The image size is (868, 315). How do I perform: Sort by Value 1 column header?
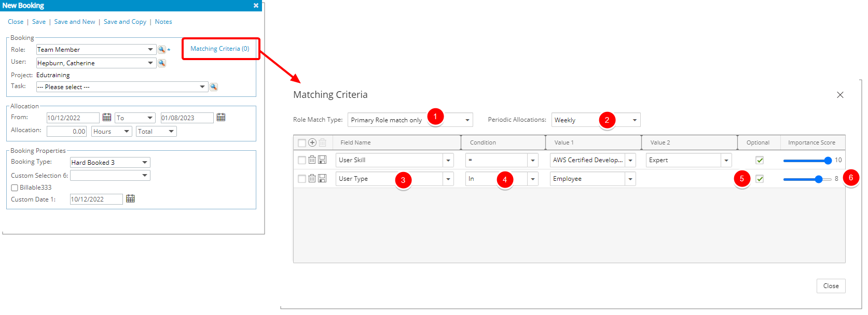tap(564, 142)
